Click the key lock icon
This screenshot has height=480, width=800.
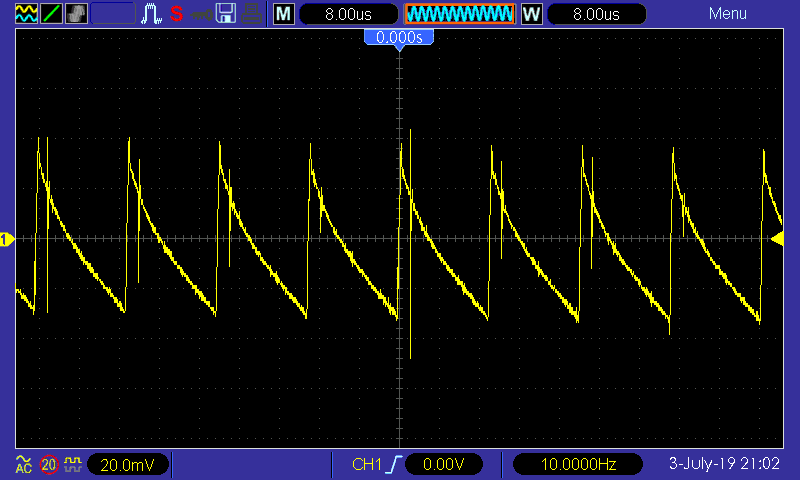coord(201,14)
